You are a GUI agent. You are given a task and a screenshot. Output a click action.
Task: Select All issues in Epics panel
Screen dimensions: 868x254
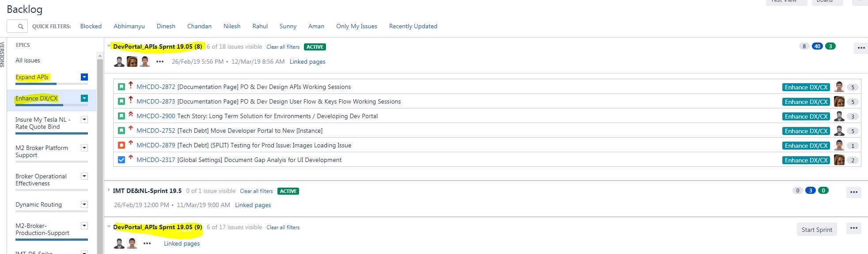point(28,61)
